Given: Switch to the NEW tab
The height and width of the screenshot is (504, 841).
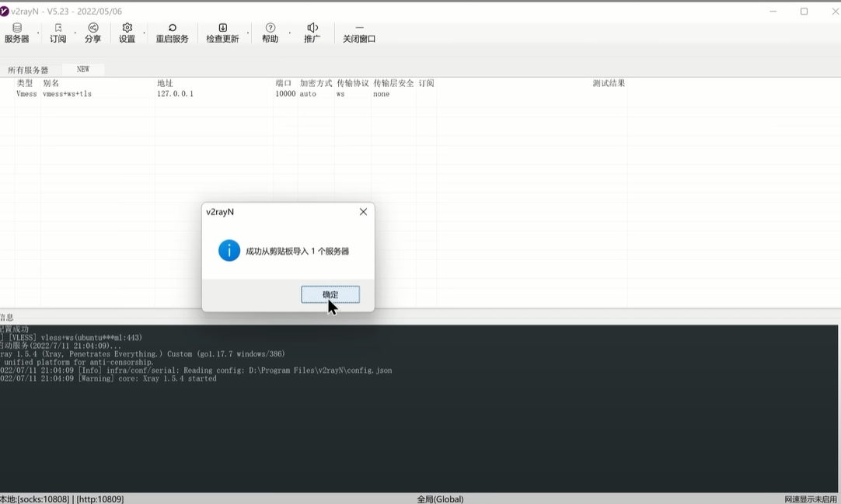Looking at the screenshot, I should point(83,69).
